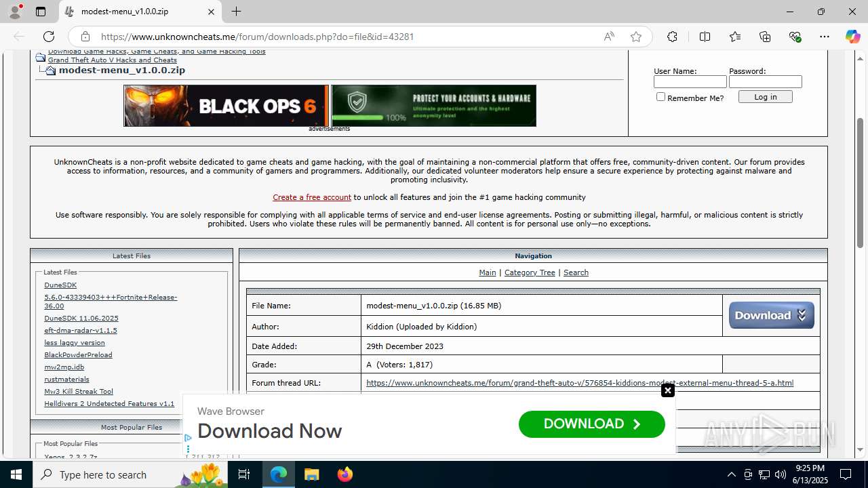Open mw2mp.idb file link

64,367
